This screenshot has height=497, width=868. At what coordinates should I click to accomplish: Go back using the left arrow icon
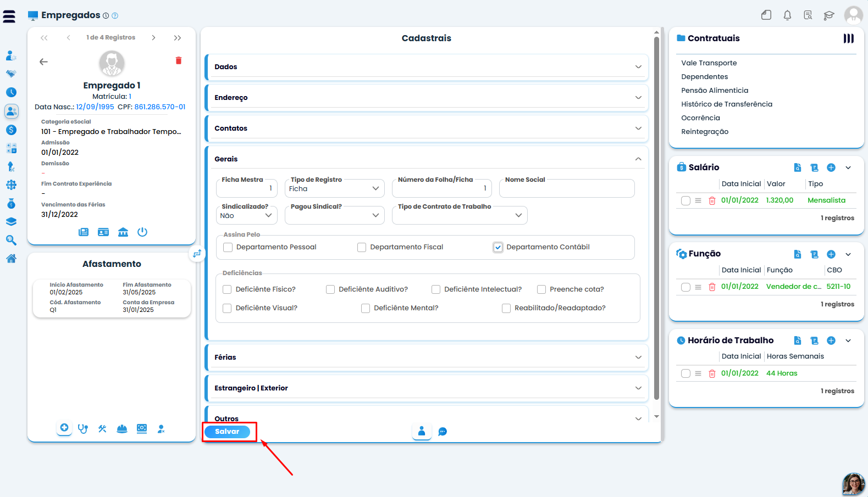point(44,62)
